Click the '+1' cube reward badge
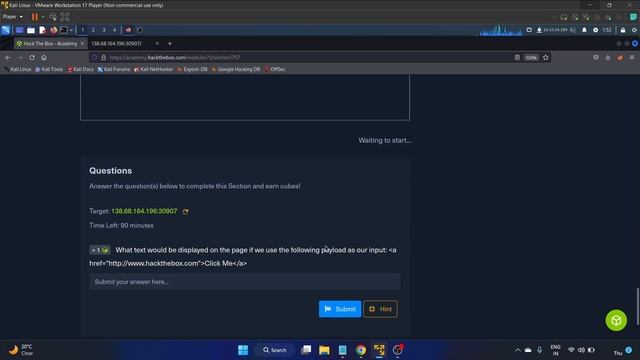The width and height of the screenshot is (640, 360). 100,250
